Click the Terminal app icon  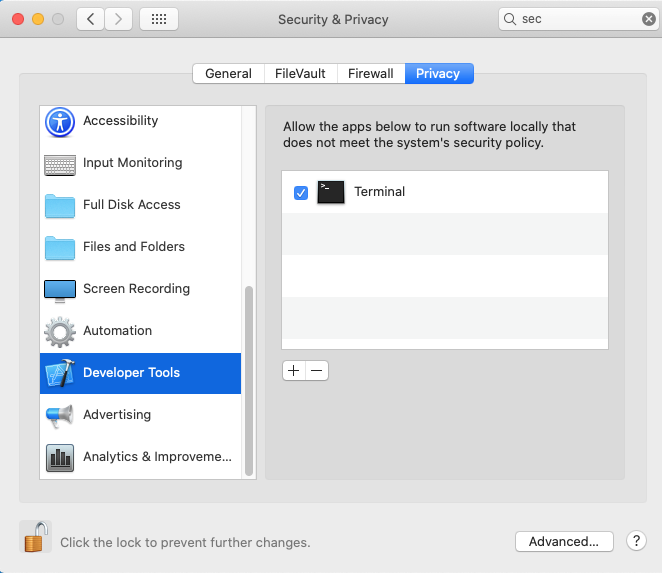pyautogui.click(x=331, y=192)
